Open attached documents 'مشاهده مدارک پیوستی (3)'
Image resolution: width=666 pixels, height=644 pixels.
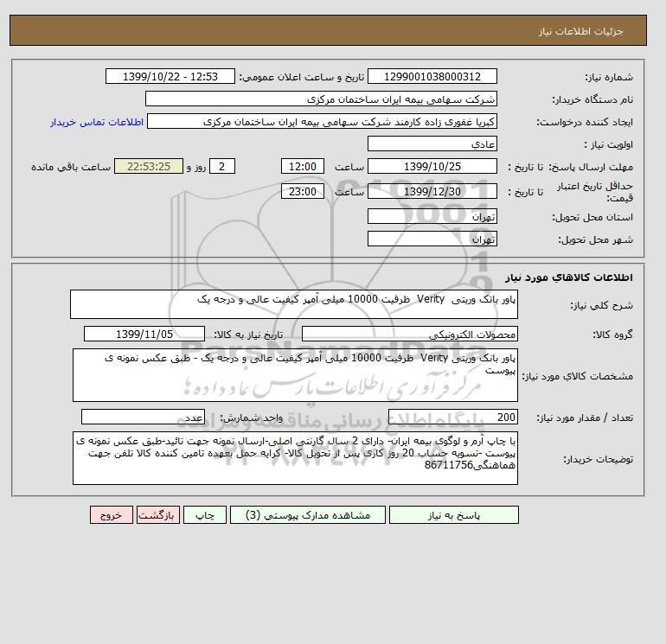pyautogui.click(x=308, y=515)
